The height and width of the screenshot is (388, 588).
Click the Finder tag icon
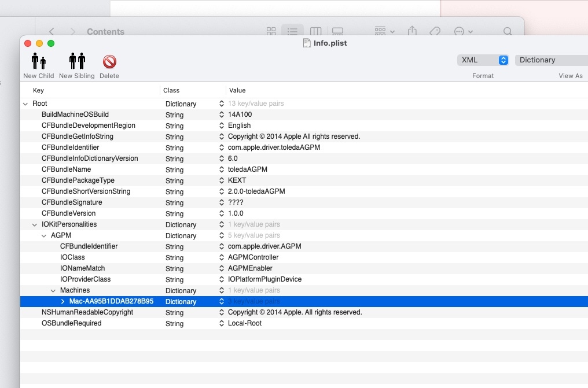(435, 31)
